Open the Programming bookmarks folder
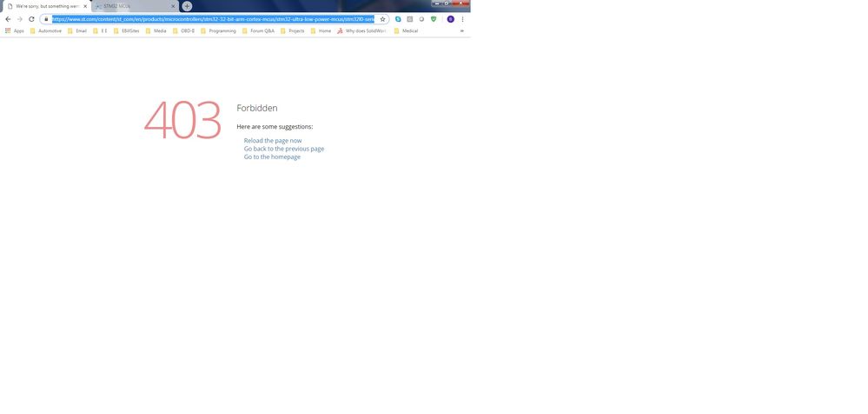 point(219,31)
